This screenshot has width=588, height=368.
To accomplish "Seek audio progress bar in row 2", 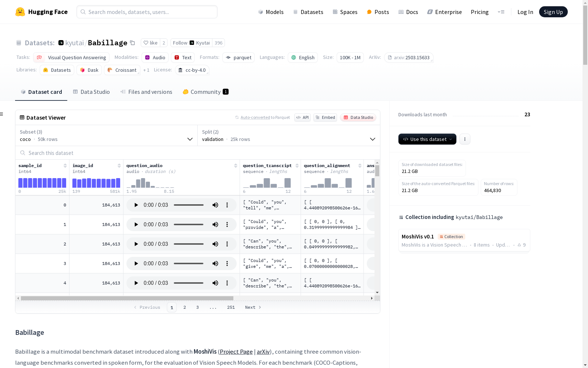I will click(x=189, y=244).
